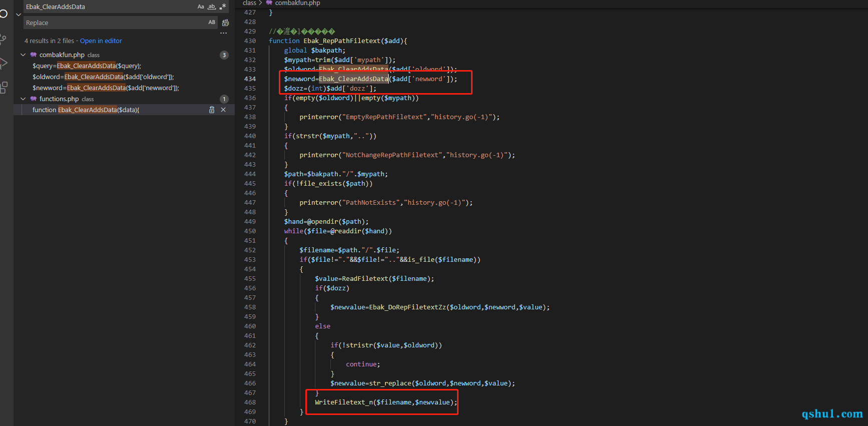Click highlighted Ebak_ClearAddsData on line 434
868x426 pixels.
point(353,79)
